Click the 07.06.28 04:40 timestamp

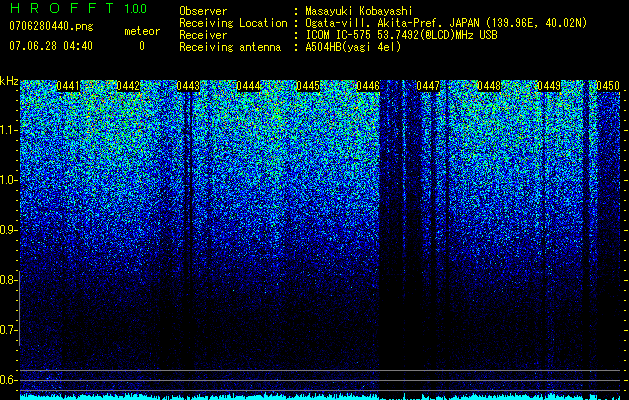51,46
